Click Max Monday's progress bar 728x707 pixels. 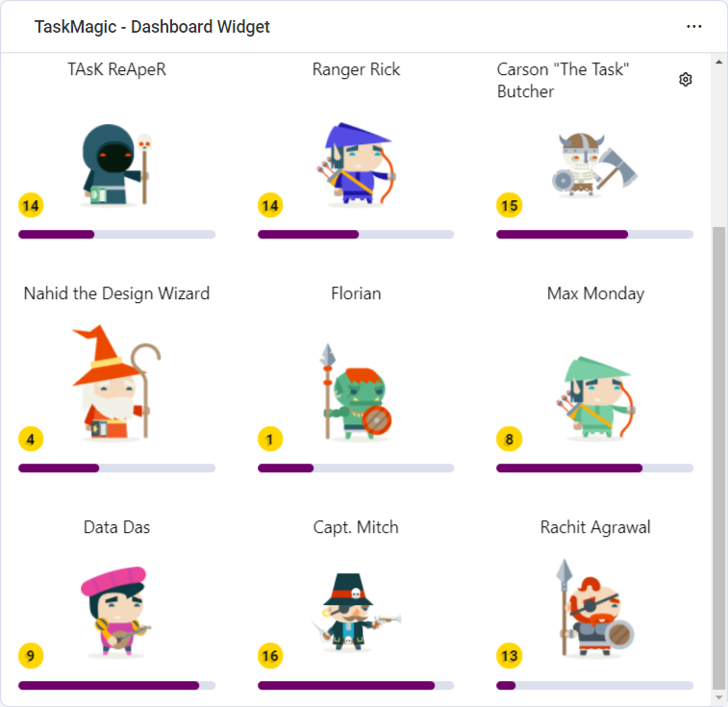594,468
